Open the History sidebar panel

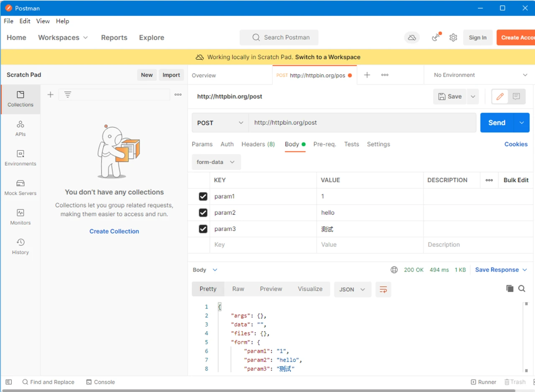pyautogui.click(x=20, y=247)
